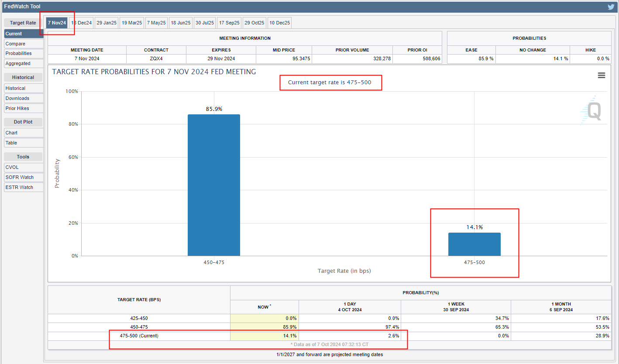
Task: Open the Prior Hikes sidebar item
Action: [24, 108]
